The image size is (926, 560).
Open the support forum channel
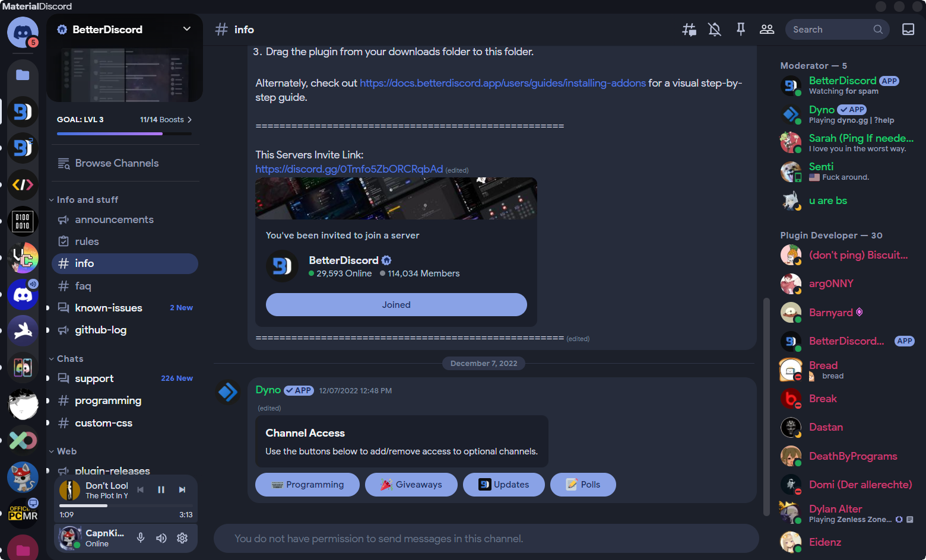125,378
